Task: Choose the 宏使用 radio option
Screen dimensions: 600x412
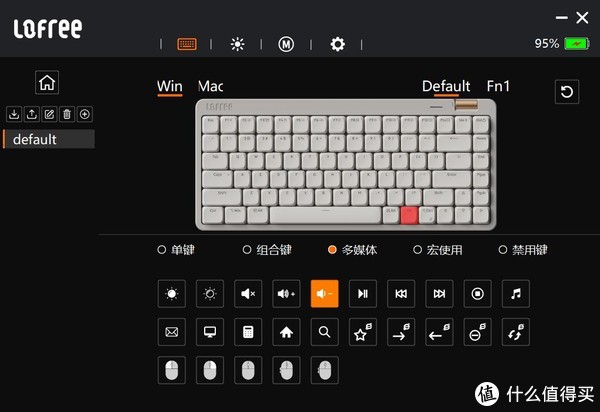Action: pyautogui.click(x=438, y=250)
